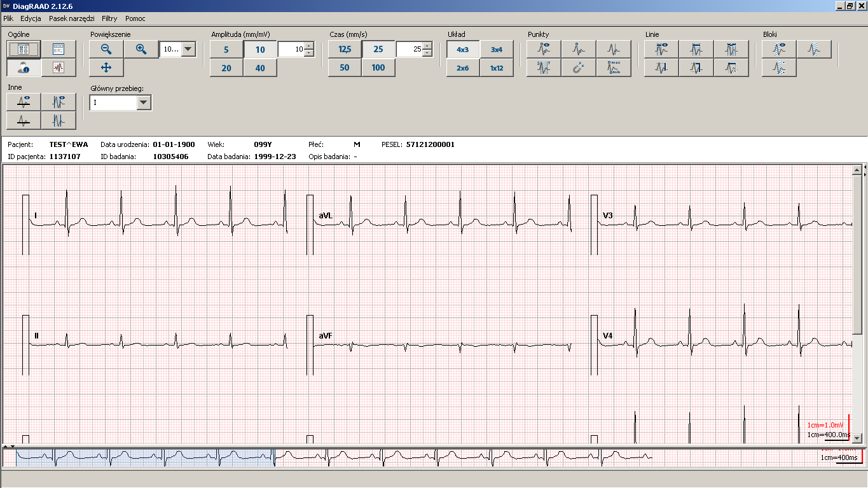Click the top-row middle line tool in Linie

coord(696,49)
